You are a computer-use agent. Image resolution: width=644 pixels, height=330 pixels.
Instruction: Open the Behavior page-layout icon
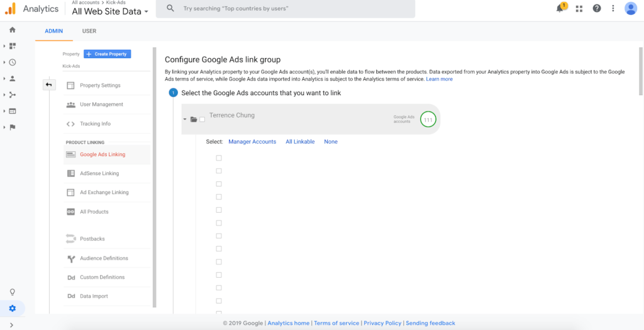point(13,111)
